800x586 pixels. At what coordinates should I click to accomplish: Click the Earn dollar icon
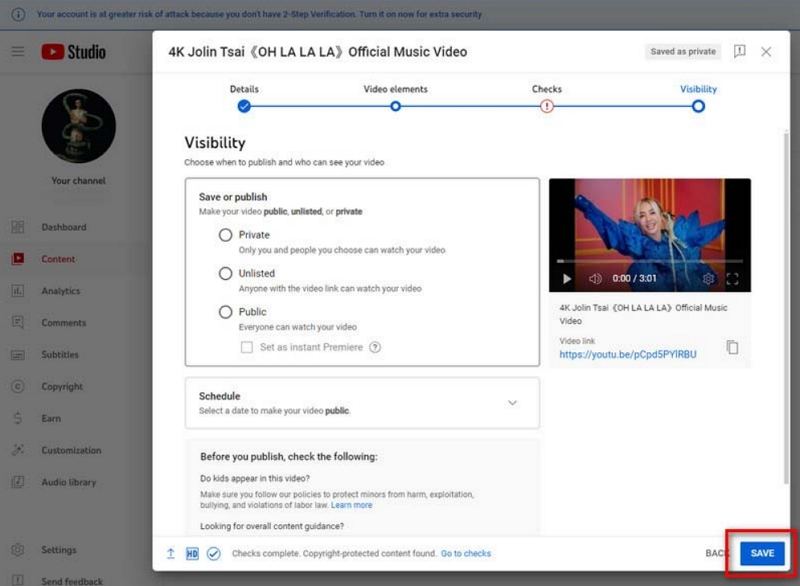18,418
